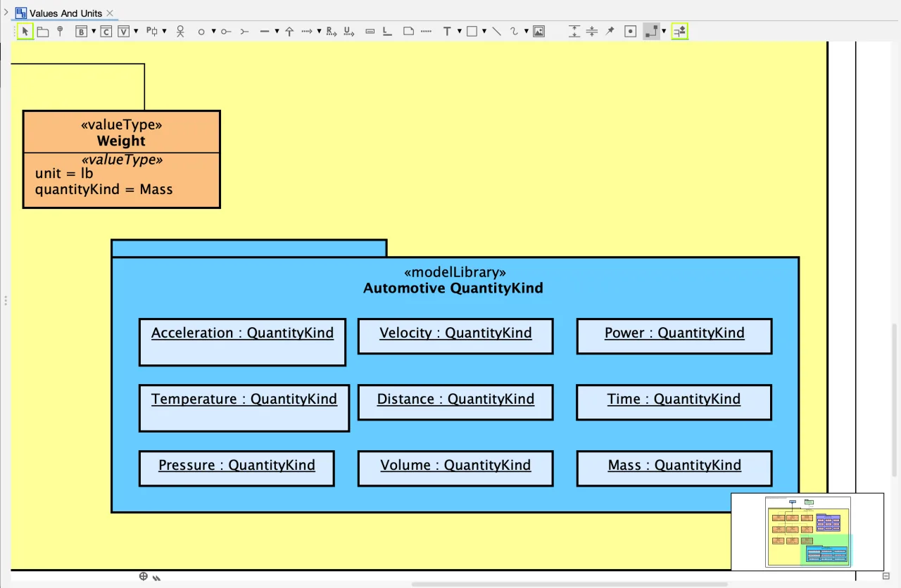Close the Values And Units tab

click(x=110, y=13)
